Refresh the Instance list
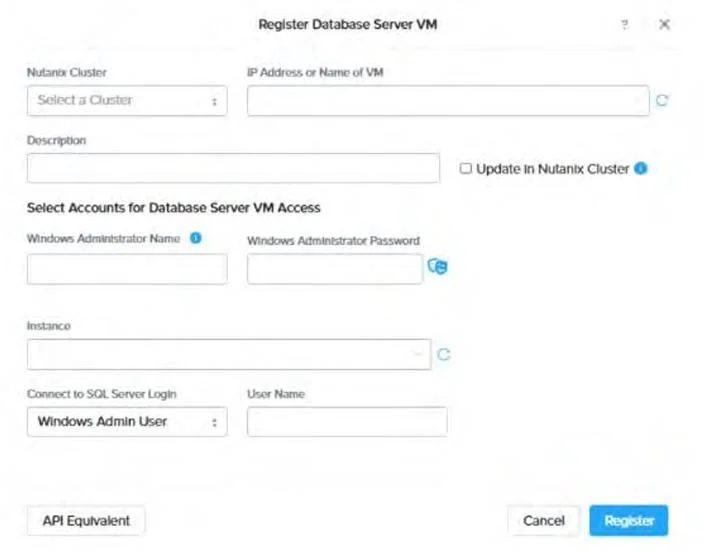Screen dimensions: 704x552 (x=444, y=354)
